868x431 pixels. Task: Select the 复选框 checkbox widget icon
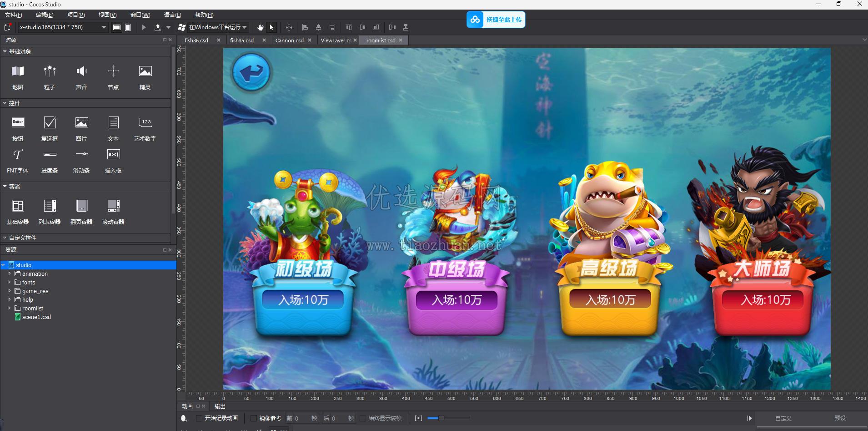50,122
